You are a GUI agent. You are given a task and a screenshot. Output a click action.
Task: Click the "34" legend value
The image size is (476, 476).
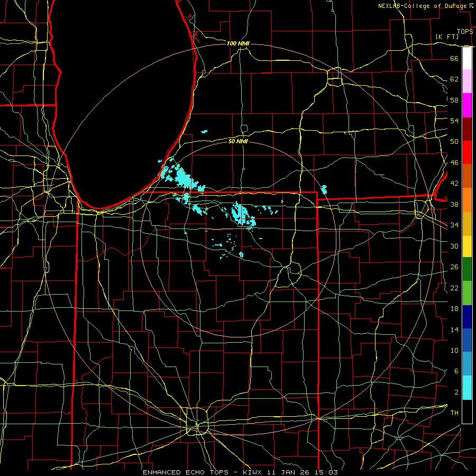[454, 225]
